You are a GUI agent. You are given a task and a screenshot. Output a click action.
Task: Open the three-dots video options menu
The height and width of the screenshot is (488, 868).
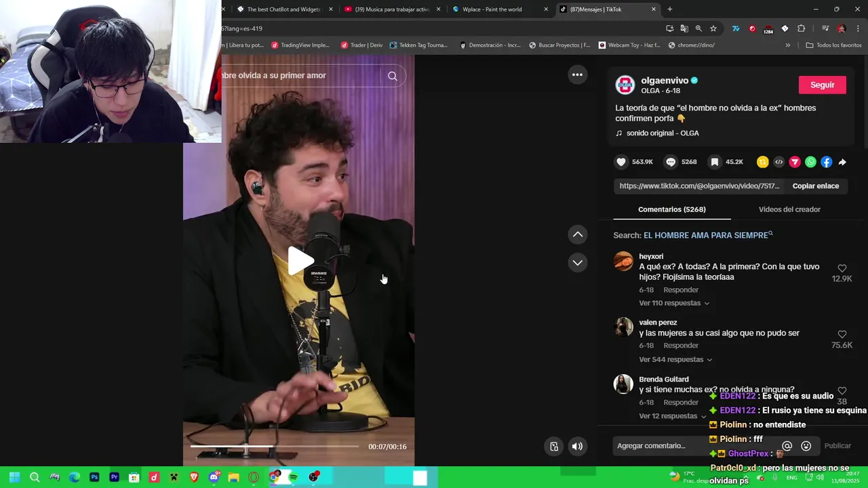click(577, 75)
